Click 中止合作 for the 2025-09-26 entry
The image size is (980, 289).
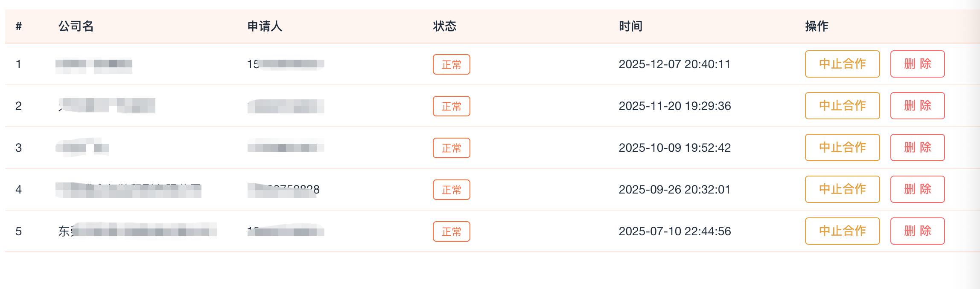click(842, 189)
